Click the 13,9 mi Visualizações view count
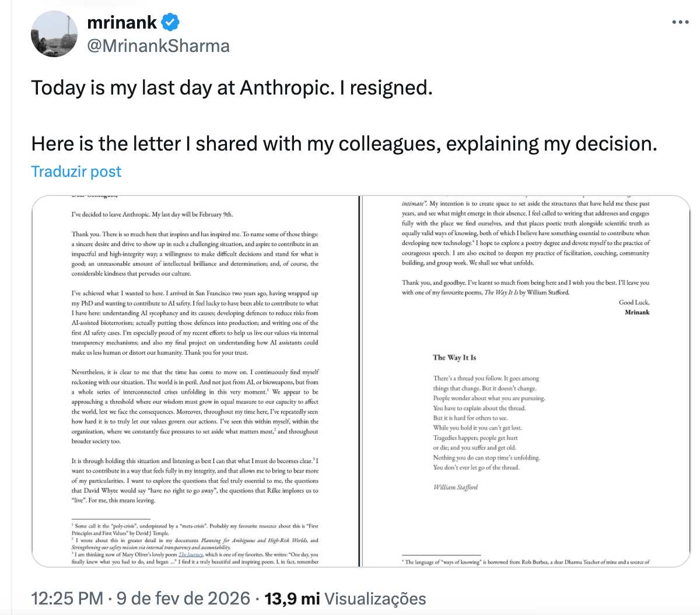This screenshot has height=615, width=700. pos(345,599)
